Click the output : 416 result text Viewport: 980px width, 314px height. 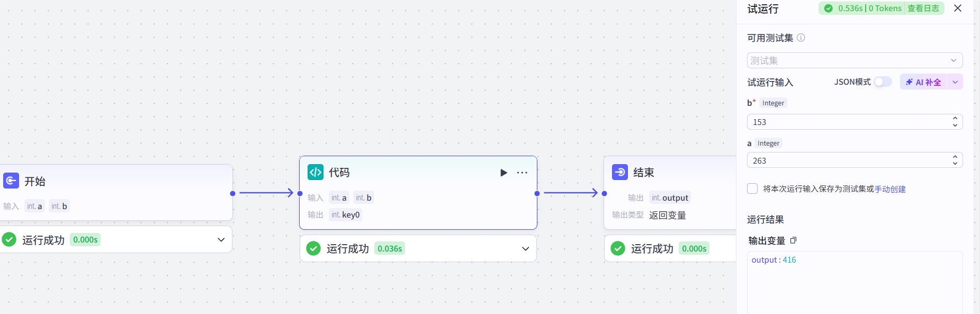pos(774,260)
